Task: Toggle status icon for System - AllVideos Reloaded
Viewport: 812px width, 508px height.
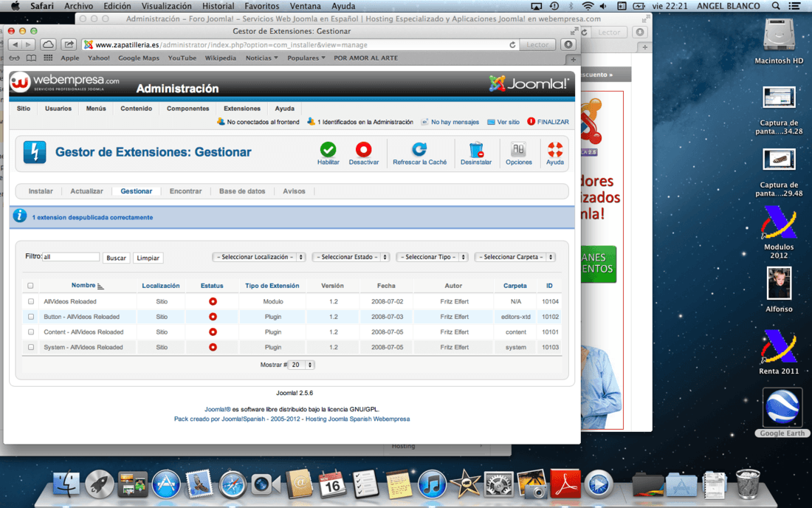Action: (213, 347)
